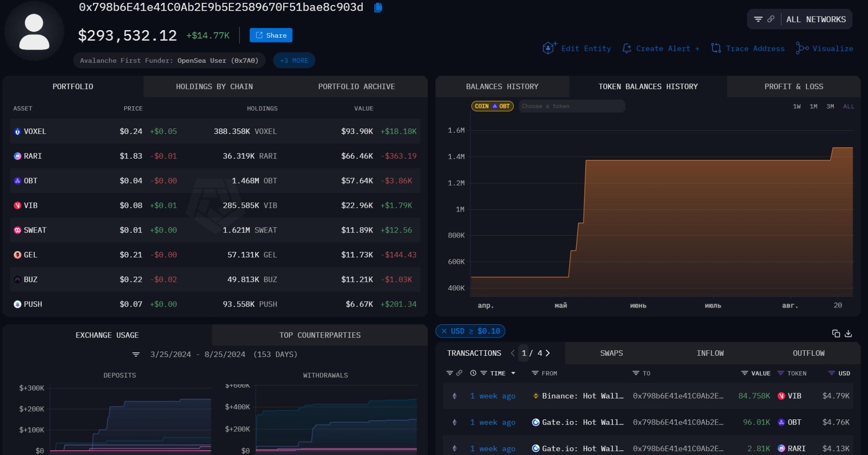Click Binance icon in first transaction row

pos(536,396)
